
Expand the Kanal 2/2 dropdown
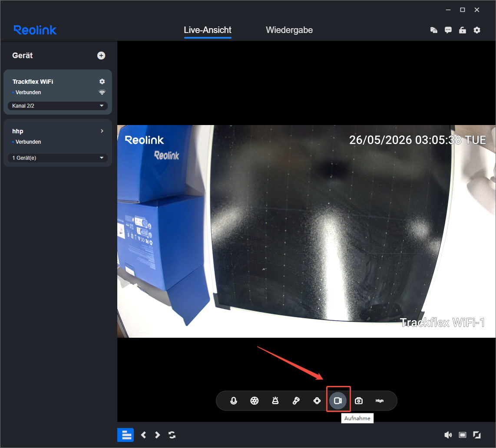[58, 105]
